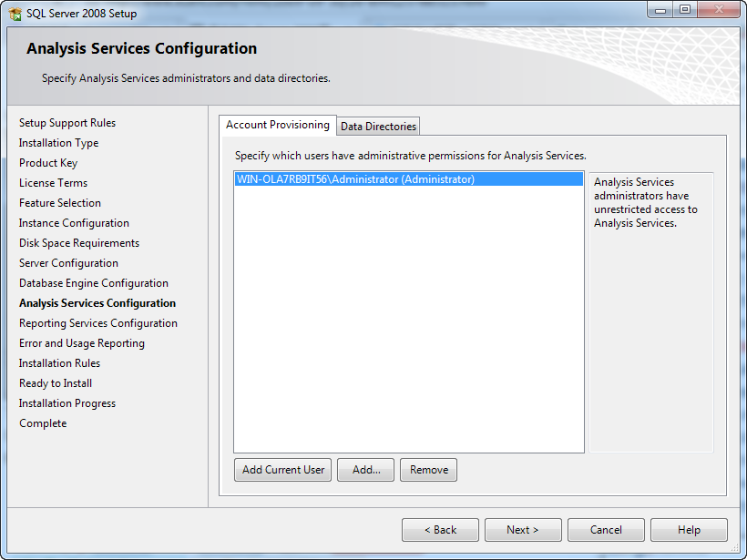
Task: Click the Add Current User button
Action: [282, 470]
